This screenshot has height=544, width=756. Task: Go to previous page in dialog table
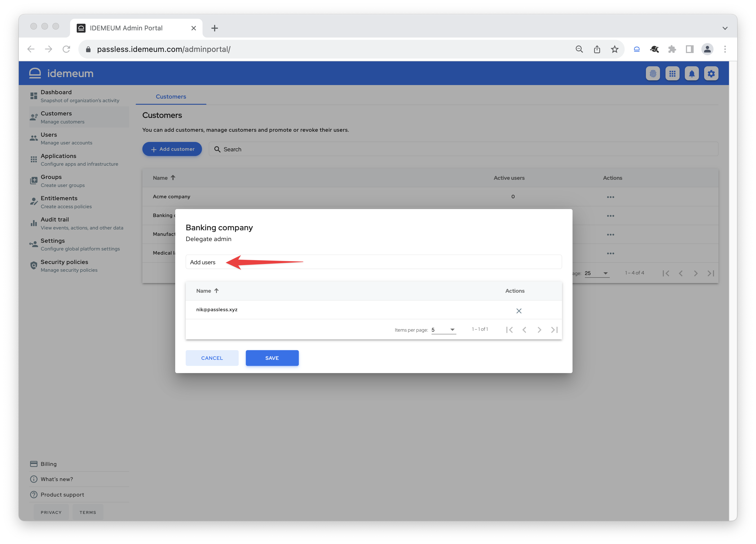coord(524,329)
